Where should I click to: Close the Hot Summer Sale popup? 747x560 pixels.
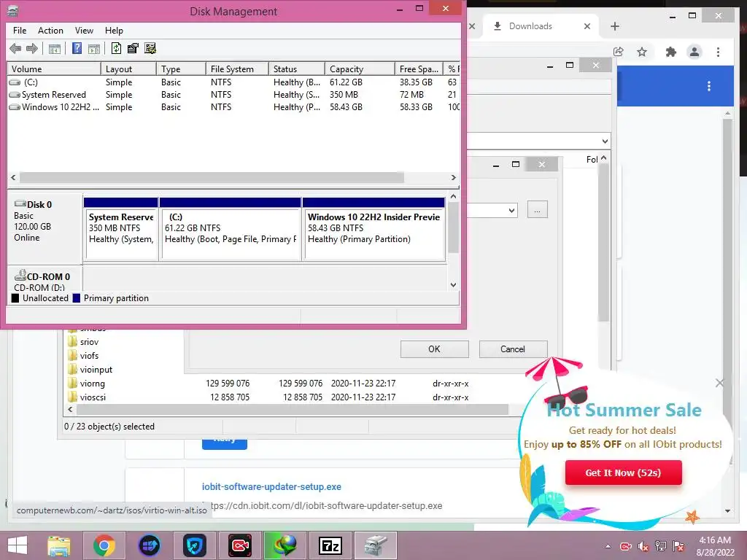[719, 383]
